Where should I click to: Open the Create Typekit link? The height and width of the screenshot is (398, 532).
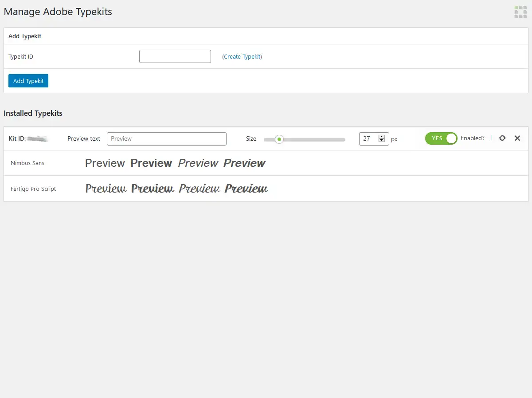point(242,57)
